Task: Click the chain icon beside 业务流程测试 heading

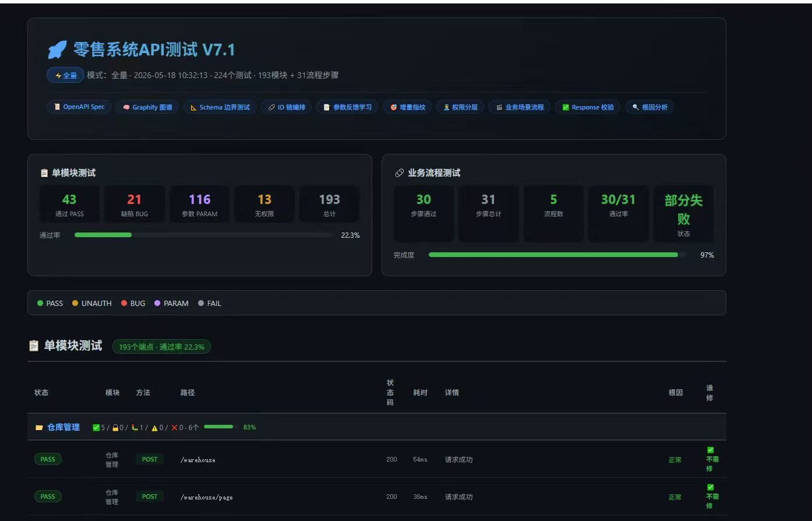Action: (x=400, y=173)
